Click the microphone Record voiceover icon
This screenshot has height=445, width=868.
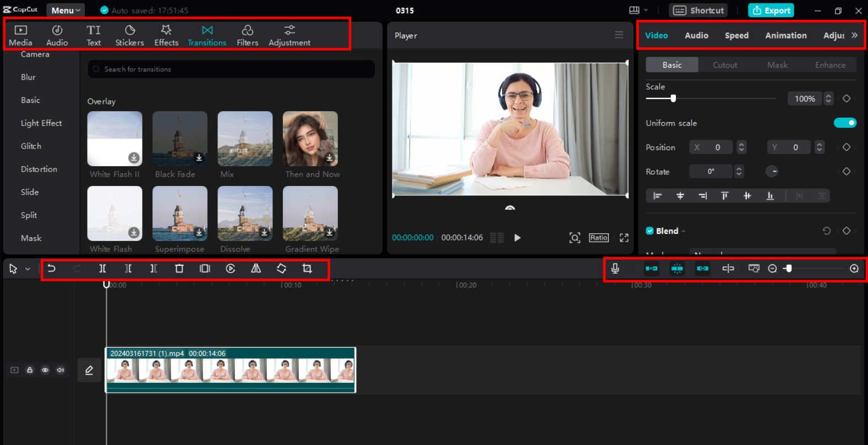pyautogui.click(x=615, y=268)
